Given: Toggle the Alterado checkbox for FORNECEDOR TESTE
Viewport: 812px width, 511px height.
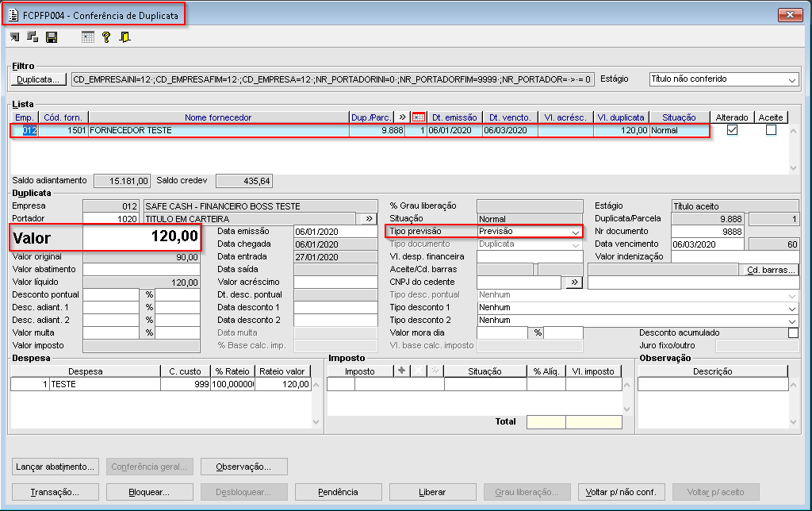Looking at the screenshot, I should pos(732,130).
